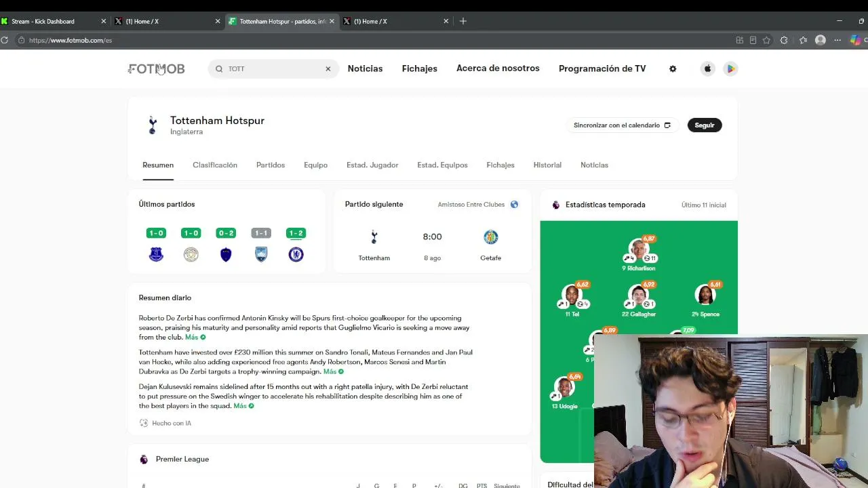Switch to the Clasificación tab
Viewport: 868px width, 488px height.
click(215, 165)
